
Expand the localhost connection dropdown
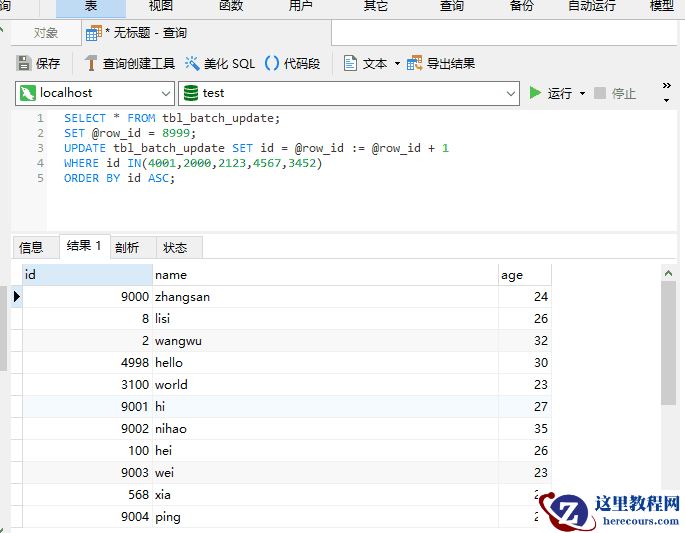pyautogui.click(x=166, y=93)
